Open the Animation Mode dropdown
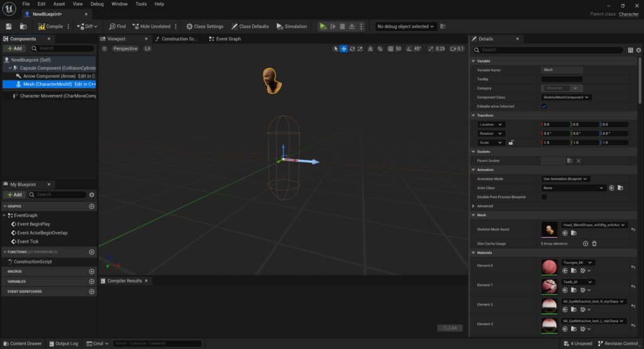 (x=566, y=179)
